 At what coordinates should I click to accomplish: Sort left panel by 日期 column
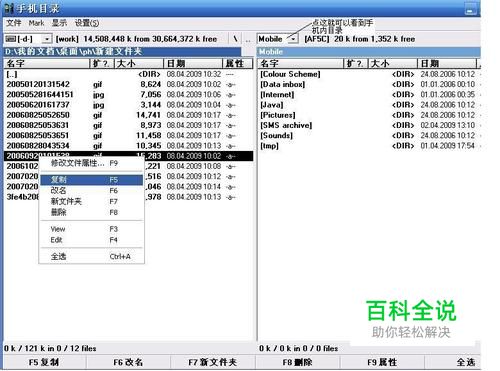pos(193,63)
